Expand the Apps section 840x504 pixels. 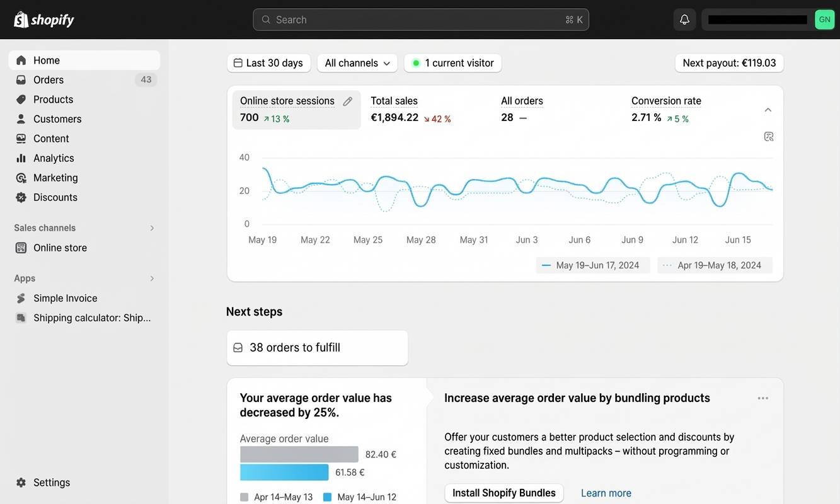point(151,278)
